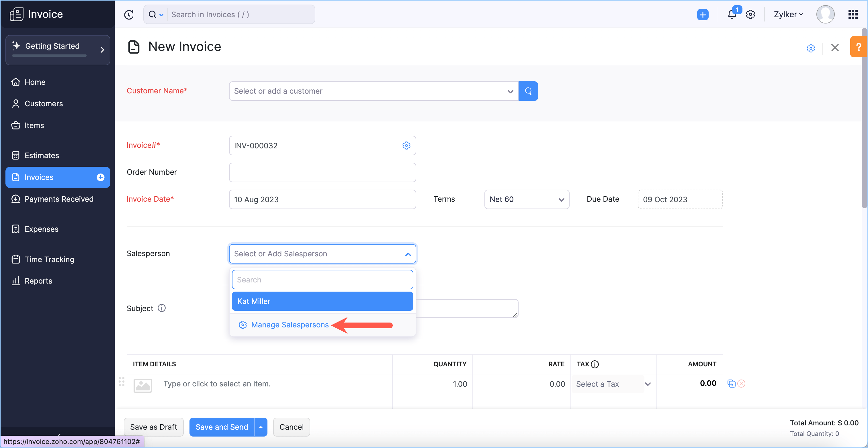Go to Home in sidebar
This screenshot has height=448, width=868.
coord(58,82)
